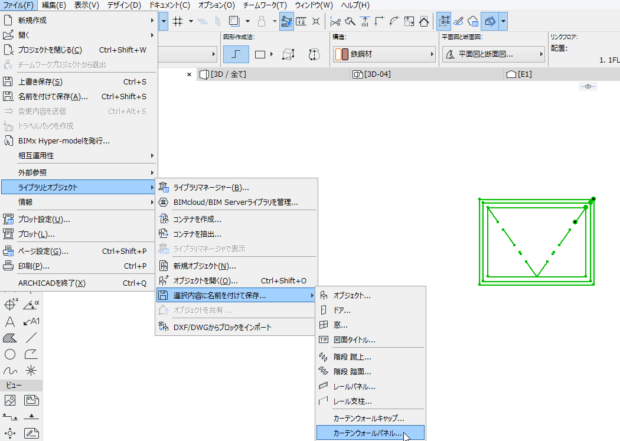
Task: Expand the 相互運用性 submenu
Action: [79, 155]
